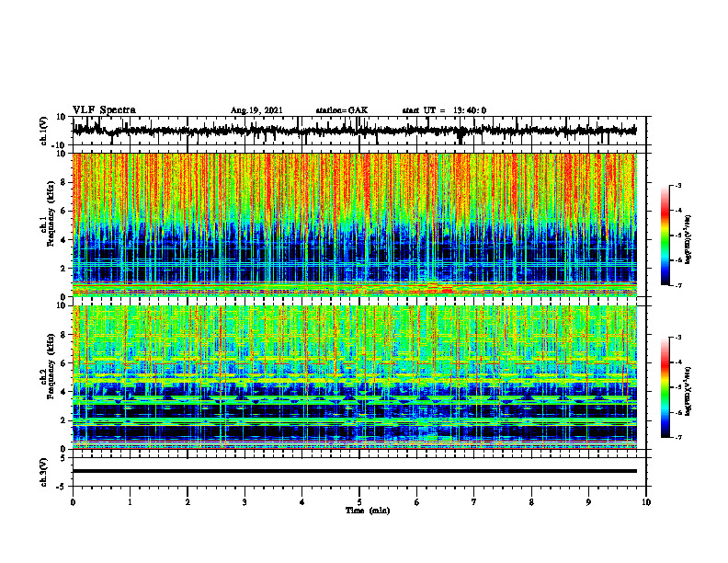This screenshot has height=563, width=728.
Task: Click the "ch.3(V)" axis label
Action: tap(44, 473)
